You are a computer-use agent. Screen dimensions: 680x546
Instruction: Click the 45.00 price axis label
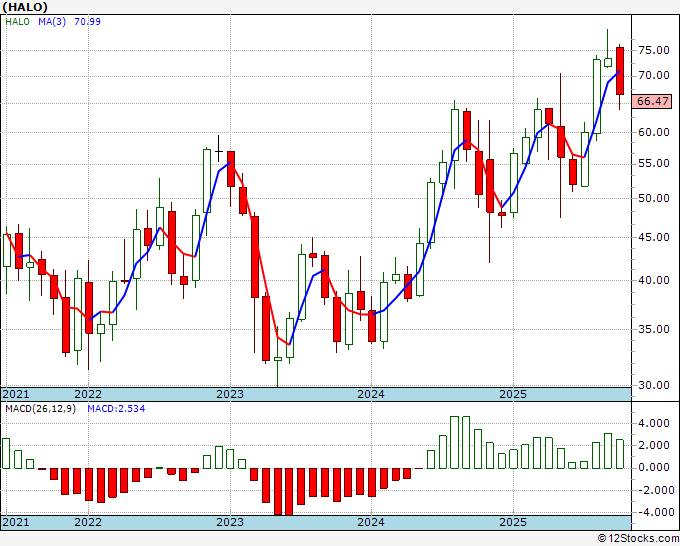[x=654, y=237]
